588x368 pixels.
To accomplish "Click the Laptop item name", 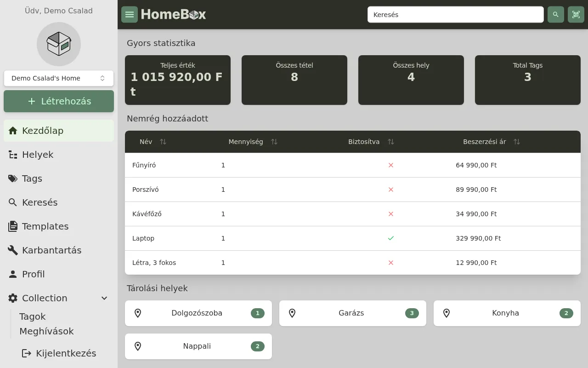I will coord(143,238).
